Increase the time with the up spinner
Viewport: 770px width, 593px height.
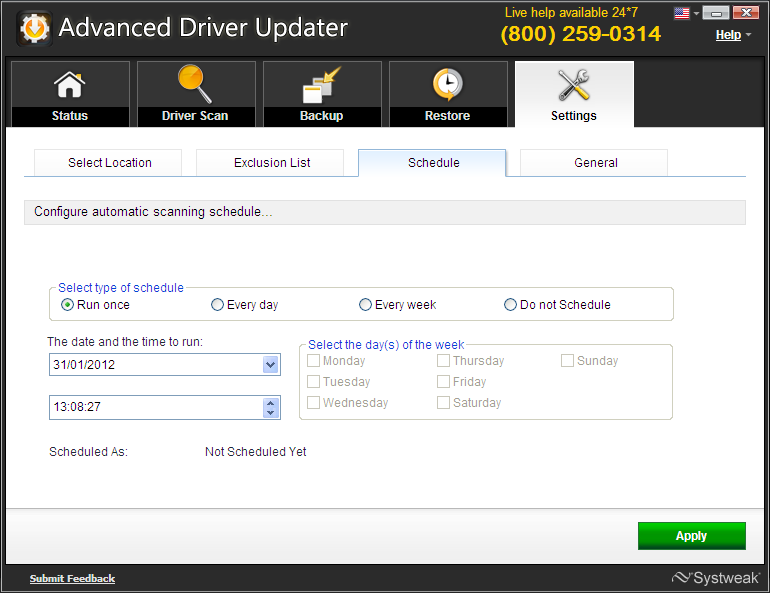(x=271, y=403)
